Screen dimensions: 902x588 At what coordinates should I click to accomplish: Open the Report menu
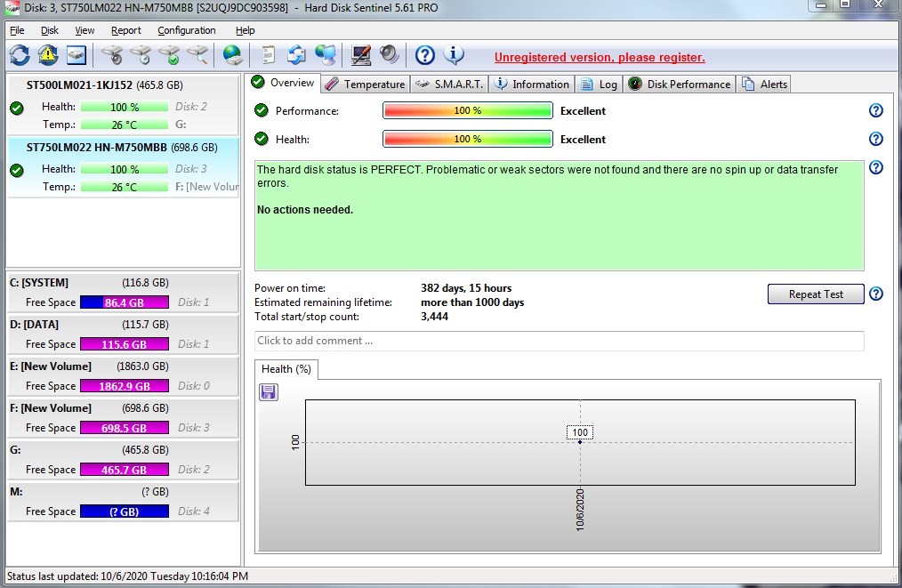(125, 30)
